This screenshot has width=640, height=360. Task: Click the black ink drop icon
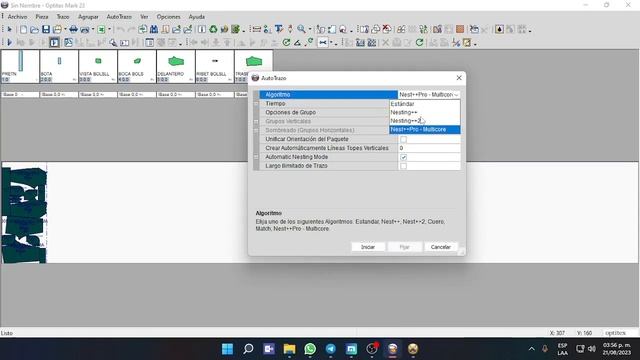(x=499, y=29)
